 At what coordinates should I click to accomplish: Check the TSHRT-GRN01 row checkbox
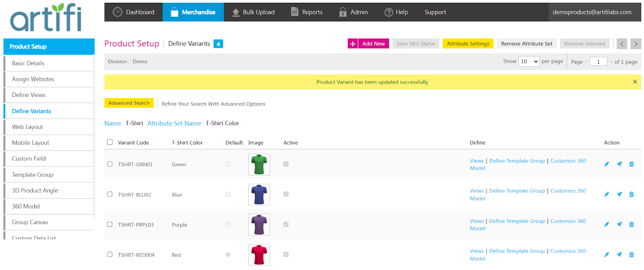[x=110, y=164]
